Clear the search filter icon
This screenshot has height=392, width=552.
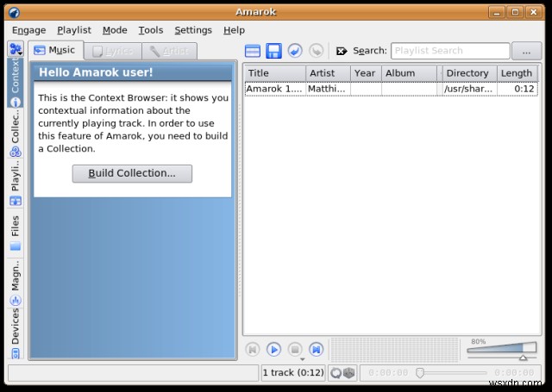coord(342,52)
